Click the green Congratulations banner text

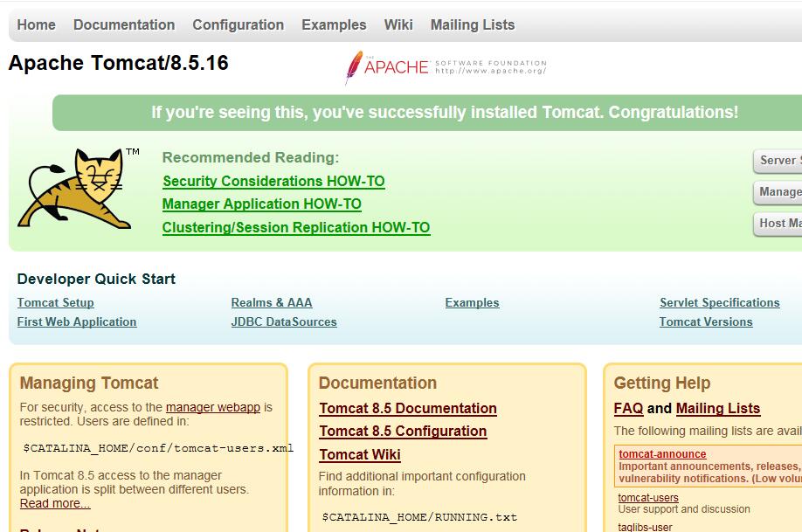pos(445,112)
